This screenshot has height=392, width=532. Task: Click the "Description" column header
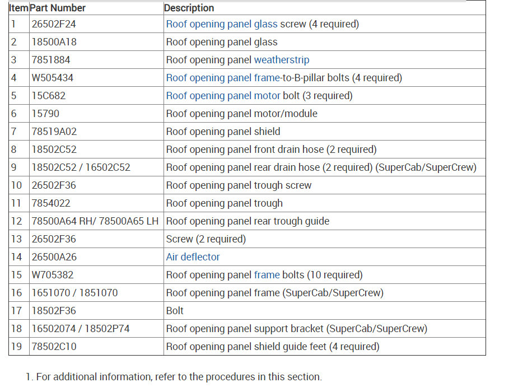[189, 8]
